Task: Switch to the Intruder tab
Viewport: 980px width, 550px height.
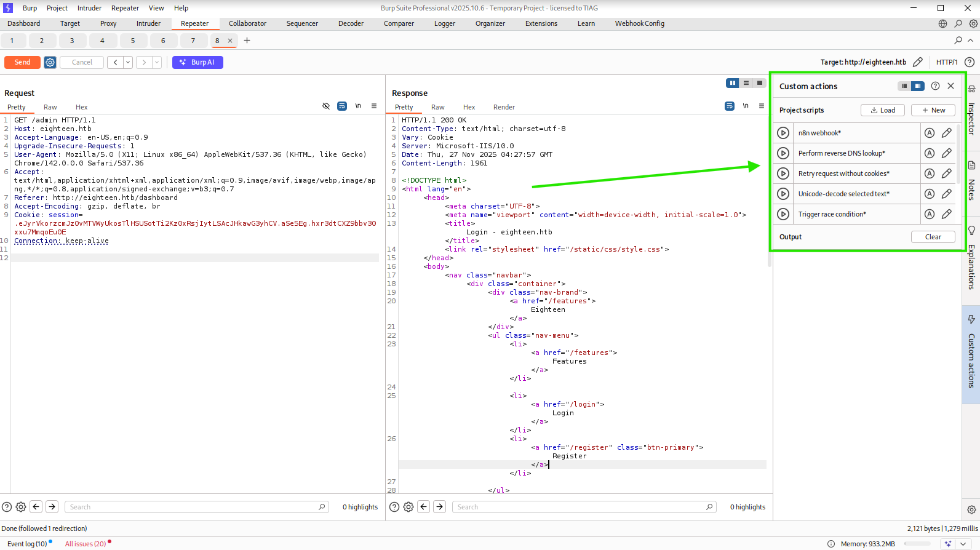Action: [148, 23]
